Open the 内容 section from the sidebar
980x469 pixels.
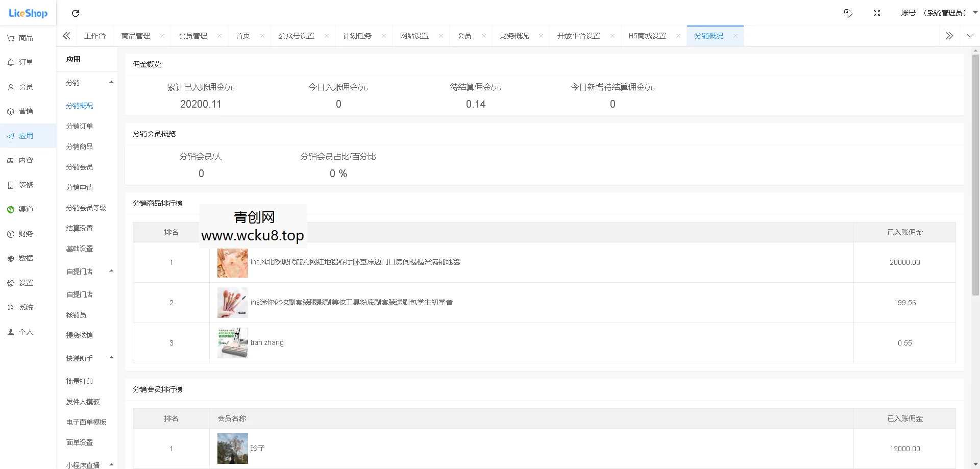click(x=21, y=160)
